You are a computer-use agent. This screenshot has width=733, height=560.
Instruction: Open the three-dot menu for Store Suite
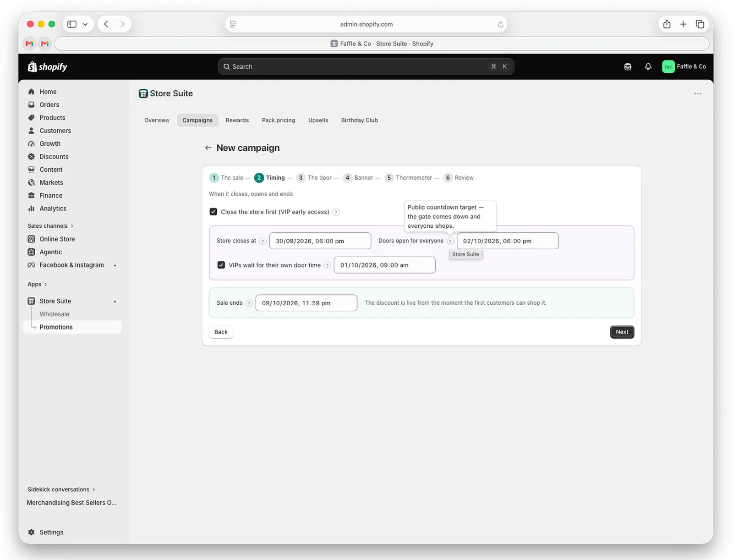pyautogui.click(x=697, y=93)
